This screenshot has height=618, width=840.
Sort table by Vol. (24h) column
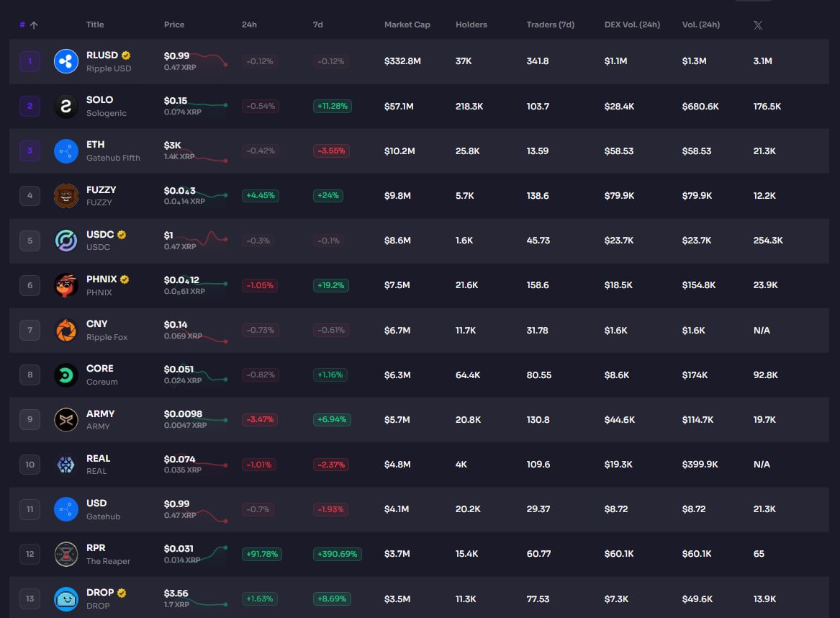click(x=700, y=24)
